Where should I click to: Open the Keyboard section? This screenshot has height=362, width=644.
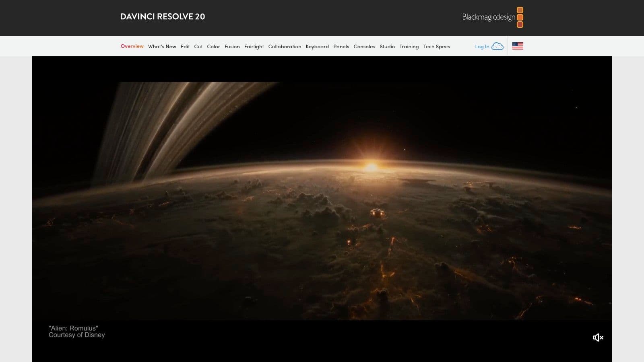(x=317, y=46)
